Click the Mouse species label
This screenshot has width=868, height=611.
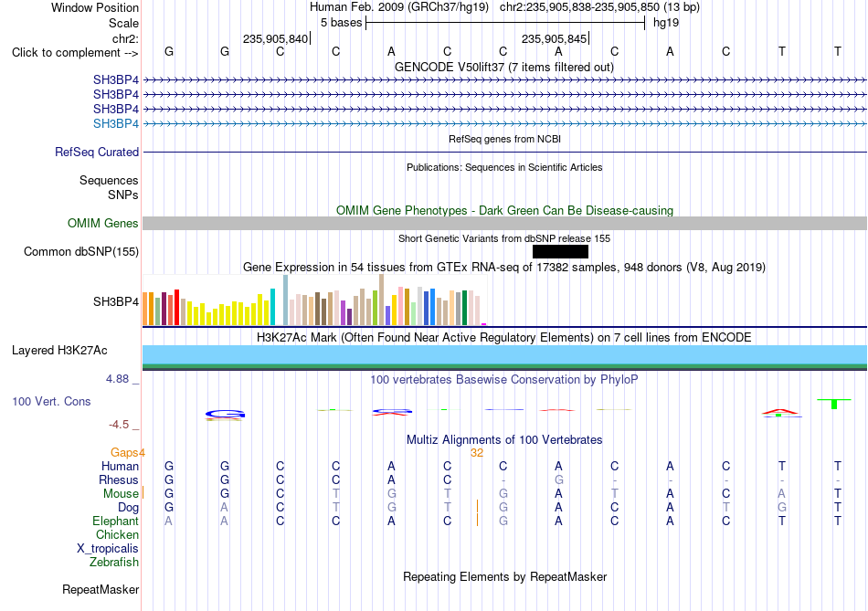point(121,494)
